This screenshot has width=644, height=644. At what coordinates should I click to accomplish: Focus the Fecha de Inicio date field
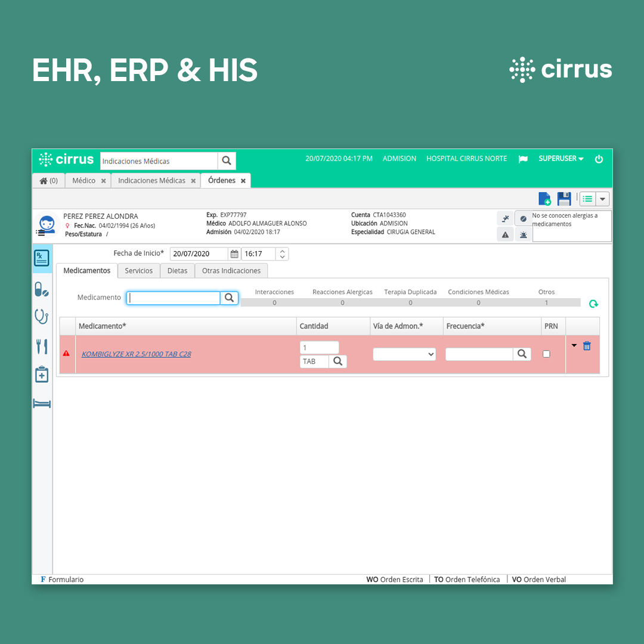pos(199,254)
